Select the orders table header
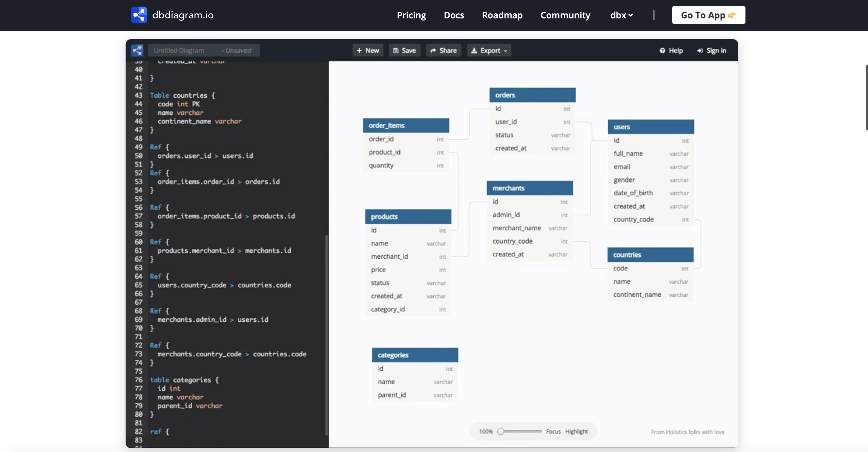 tap(532, 95)
